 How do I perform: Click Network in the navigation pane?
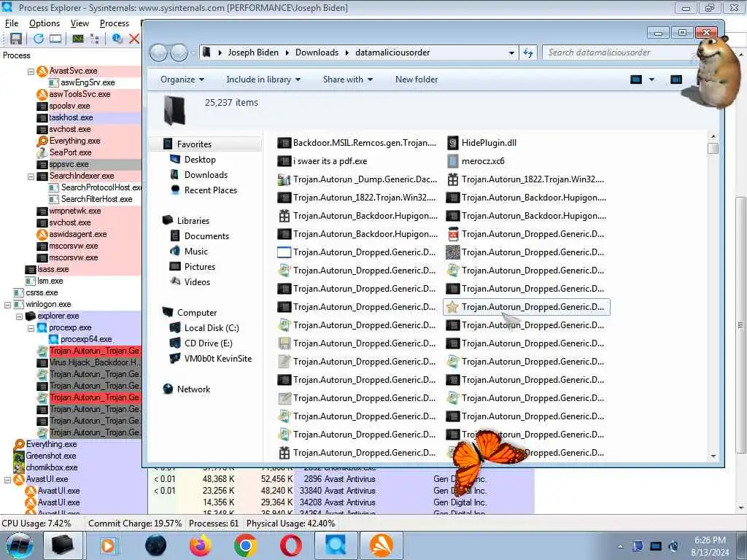coord(186,389)
